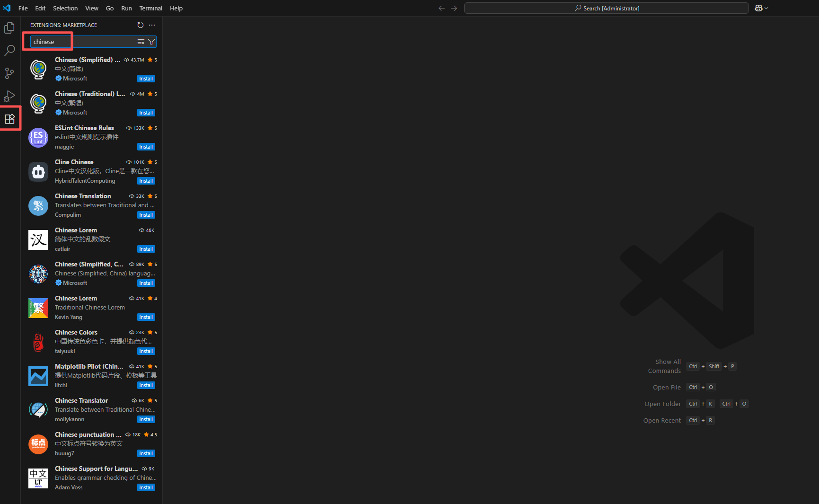The image size is (819, 504).
Task: Install Chinese Support for LanguageTool
Action: tap(146, 487)
